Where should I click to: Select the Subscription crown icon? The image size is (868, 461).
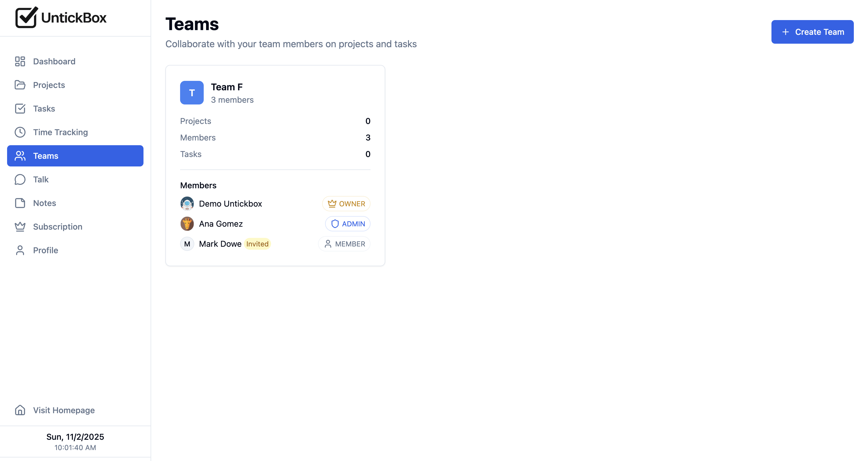(x=20, y=227)
